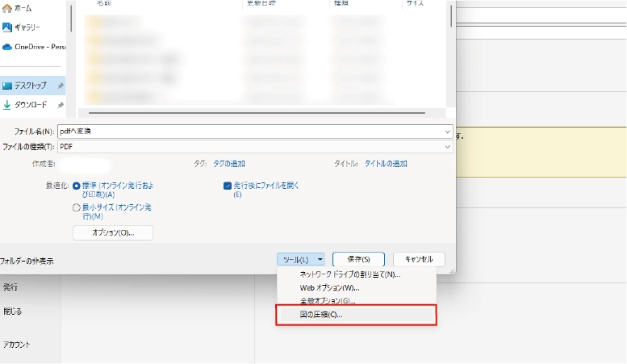Screen dimensions: 627x364
Task: Click the ファイル名 input field
Action: (255, 132)
